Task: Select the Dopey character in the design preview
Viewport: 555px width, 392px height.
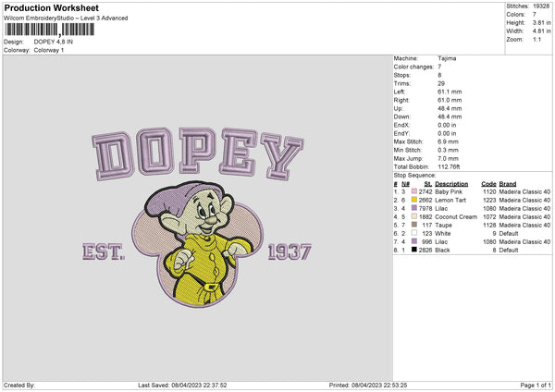Action: (x=199, y=243)
